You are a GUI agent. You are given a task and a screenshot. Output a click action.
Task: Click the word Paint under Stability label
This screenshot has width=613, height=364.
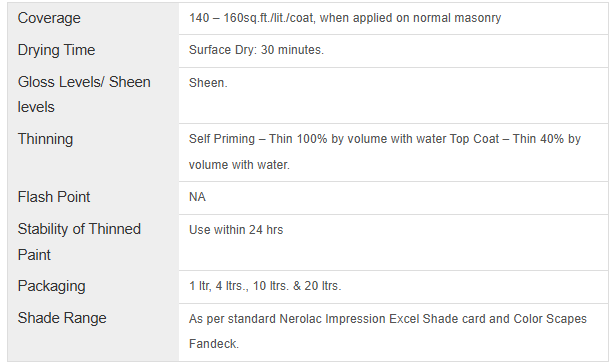pos(34,255)
